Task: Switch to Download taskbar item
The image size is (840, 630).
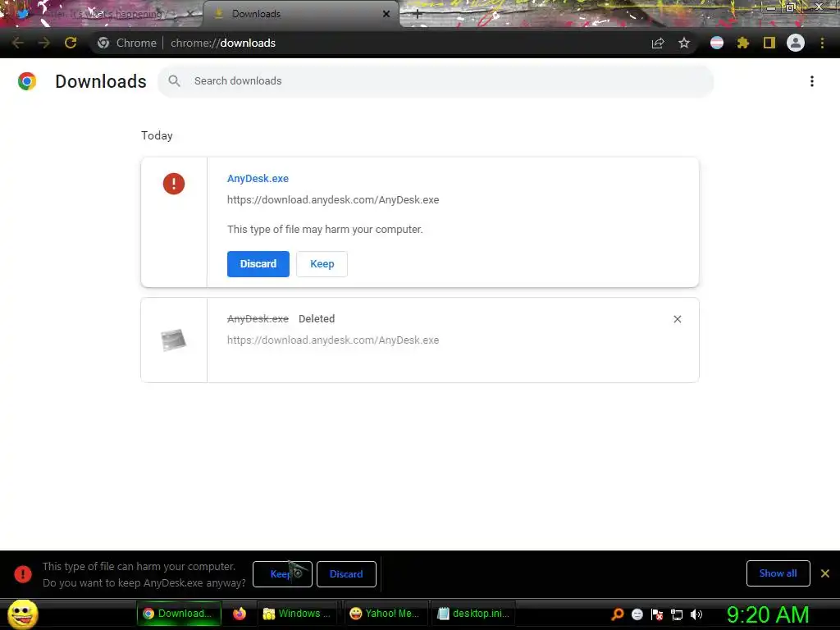Action: pos(180,614)
